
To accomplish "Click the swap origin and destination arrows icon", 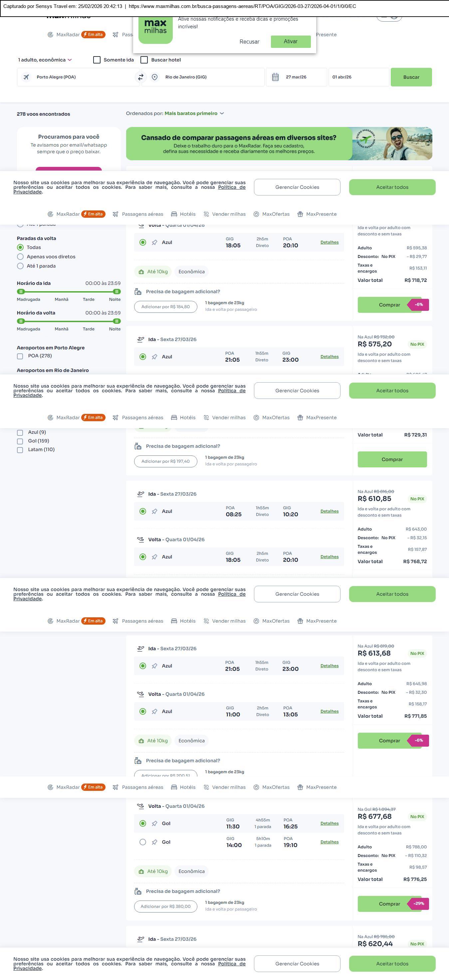I will point(140,77).
